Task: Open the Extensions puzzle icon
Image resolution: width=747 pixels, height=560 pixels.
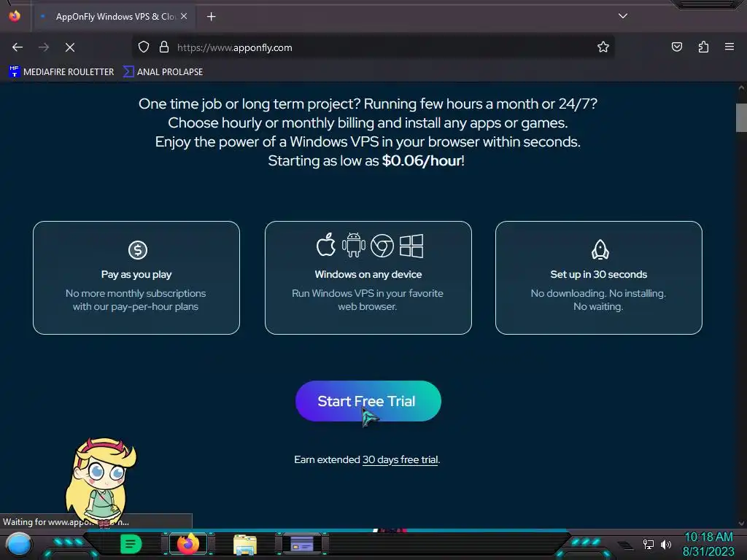Action: coord(703,47)
